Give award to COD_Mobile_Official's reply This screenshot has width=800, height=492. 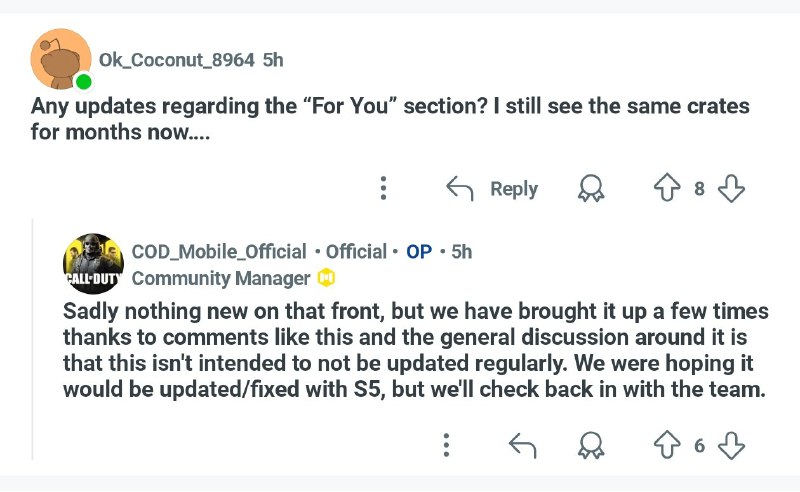591,445
